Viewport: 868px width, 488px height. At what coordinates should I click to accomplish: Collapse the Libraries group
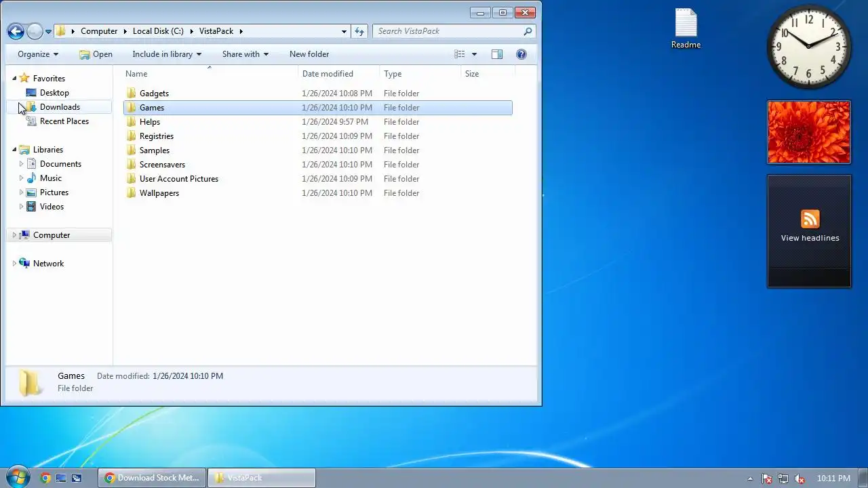coord(14,150)
